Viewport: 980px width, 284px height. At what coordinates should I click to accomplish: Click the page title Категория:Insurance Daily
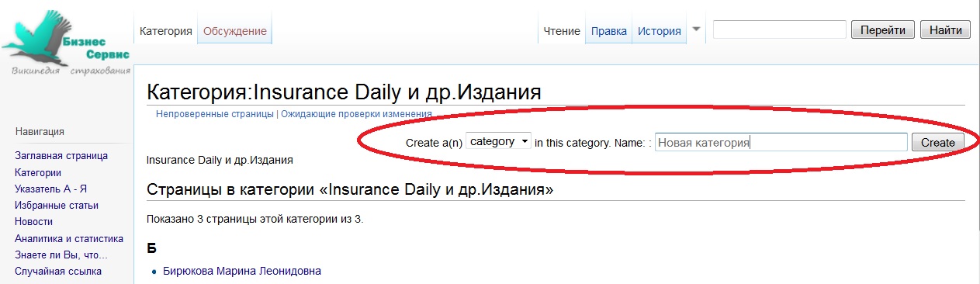344,92
